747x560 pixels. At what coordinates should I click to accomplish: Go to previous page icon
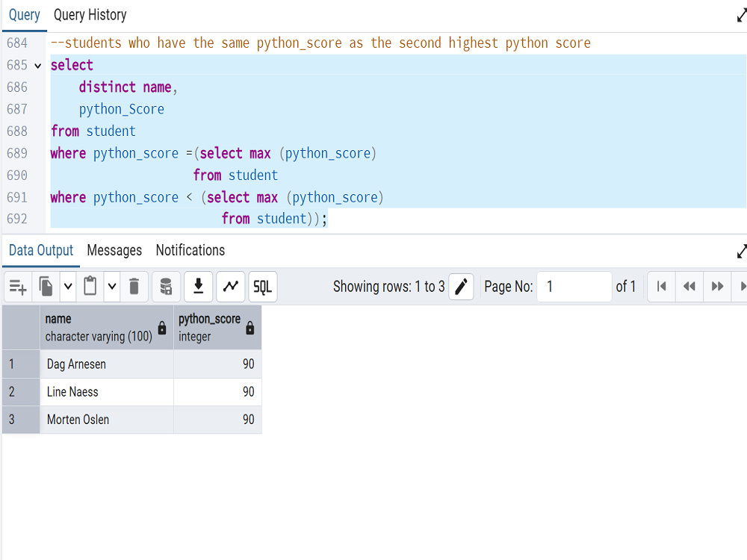tap(689, 287)
